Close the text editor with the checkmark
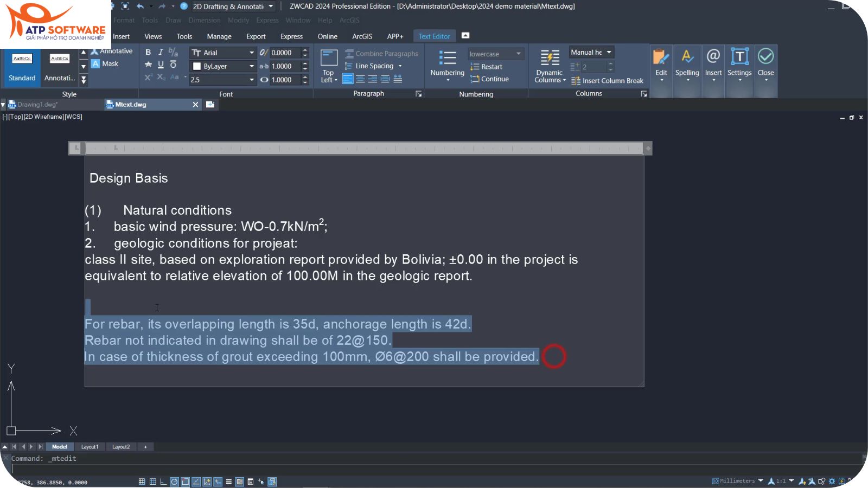 point(765,57)
